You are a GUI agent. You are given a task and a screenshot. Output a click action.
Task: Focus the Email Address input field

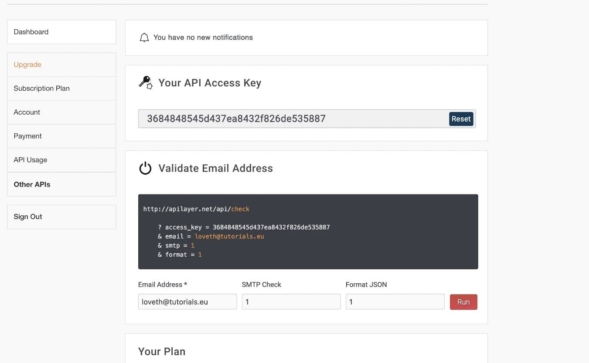[187, 302]
